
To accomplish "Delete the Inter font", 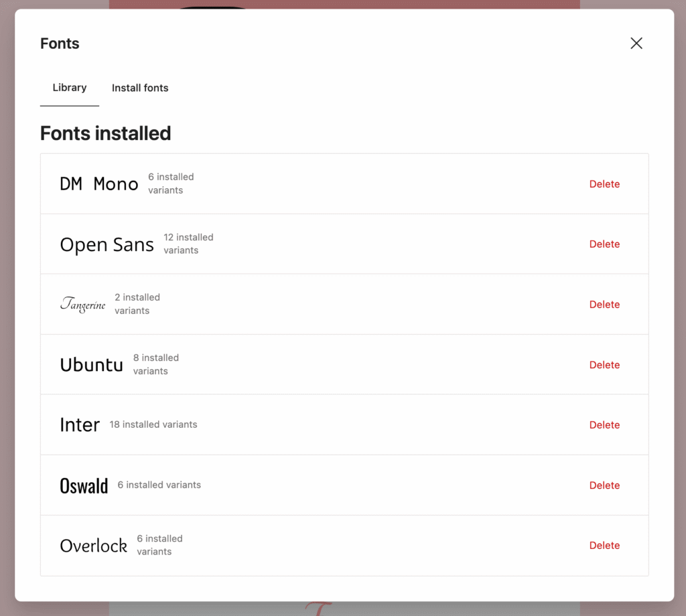I will pos(604,425).
